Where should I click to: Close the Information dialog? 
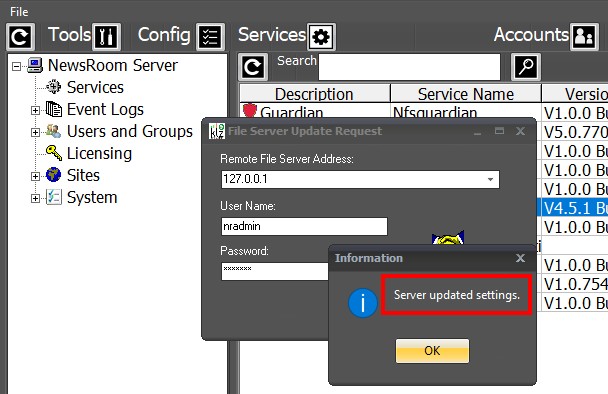pyautogui.click(x=520, y=258)
